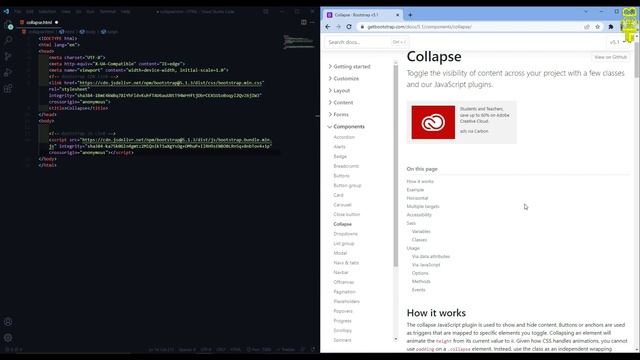This screenshot has width=640, height=360.
Task: Open the Search view in VS Code activity bar
Action: point(8,40)
